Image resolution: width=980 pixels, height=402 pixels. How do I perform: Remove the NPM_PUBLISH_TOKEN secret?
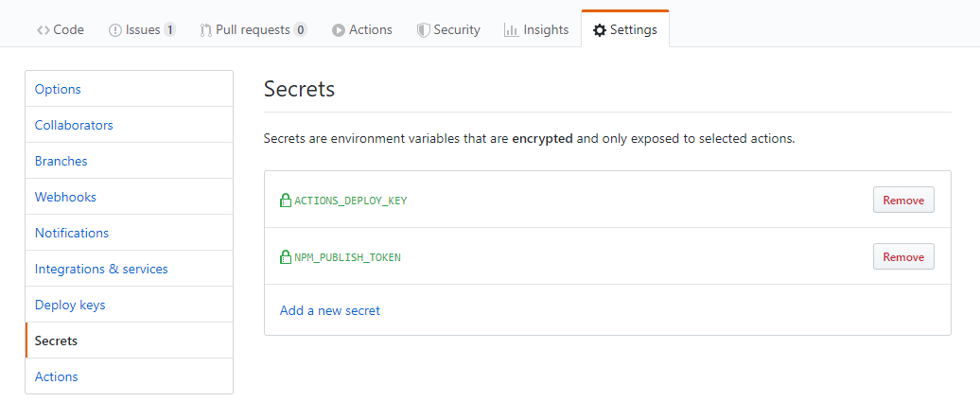click(902, 257)
